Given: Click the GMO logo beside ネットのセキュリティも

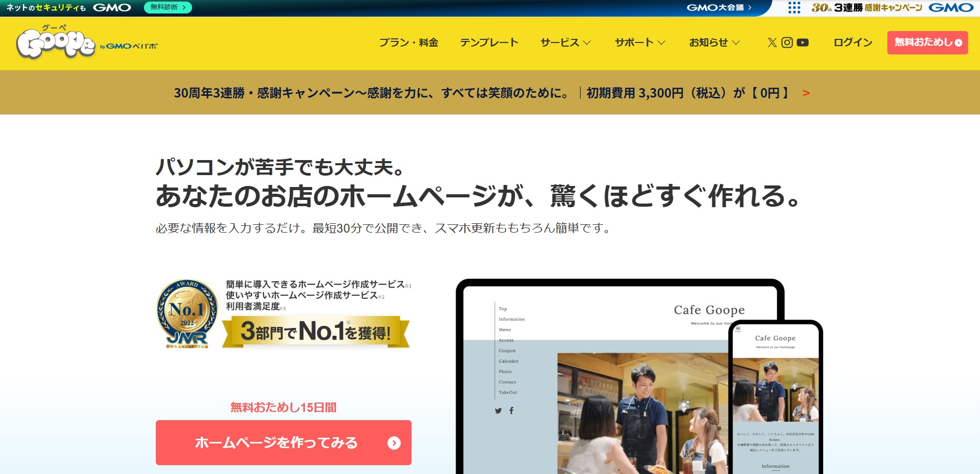Looking at the screenshot, I should (x=112, y=7).
